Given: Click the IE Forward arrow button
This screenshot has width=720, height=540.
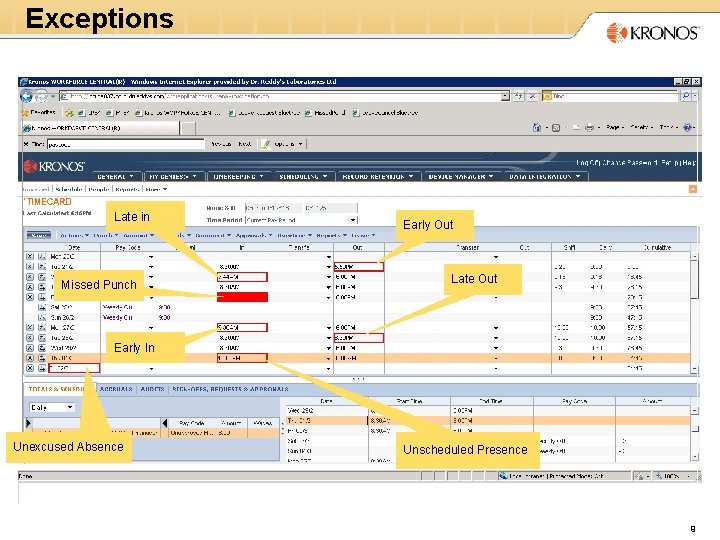Looking at the screenshot, I should click(41, 96).
